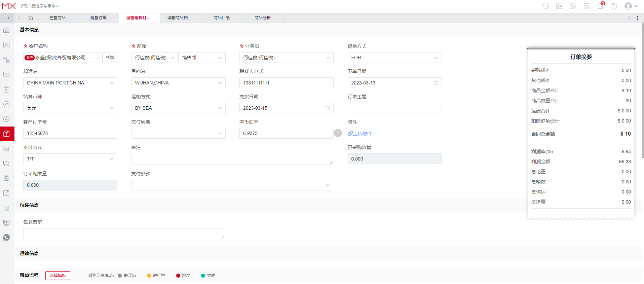This screenshot has height=284, width=644.
Task: Expand the user avatar account menu
Action: (x=631, y=6)
